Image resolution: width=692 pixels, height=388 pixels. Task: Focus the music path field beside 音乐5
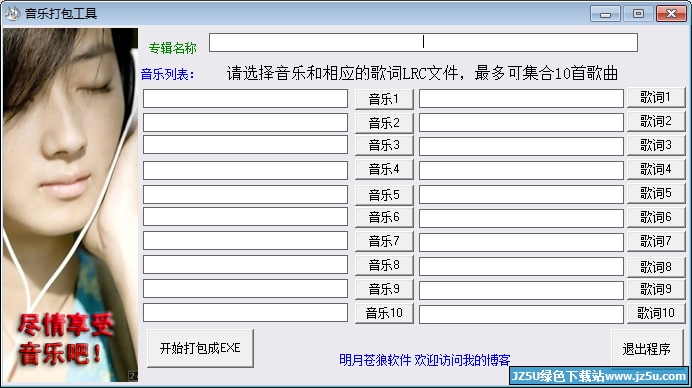click(x=245, y=195)
